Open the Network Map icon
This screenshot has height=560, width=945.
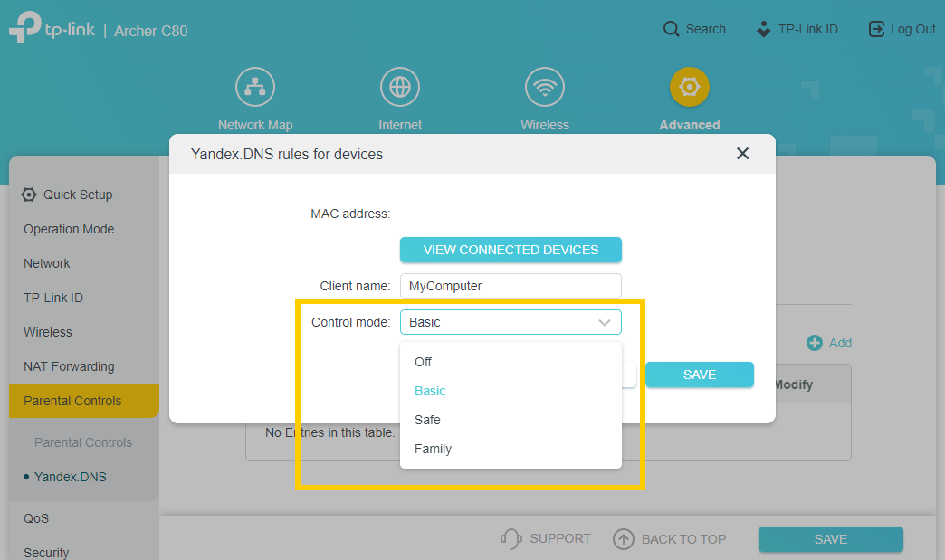254,88
